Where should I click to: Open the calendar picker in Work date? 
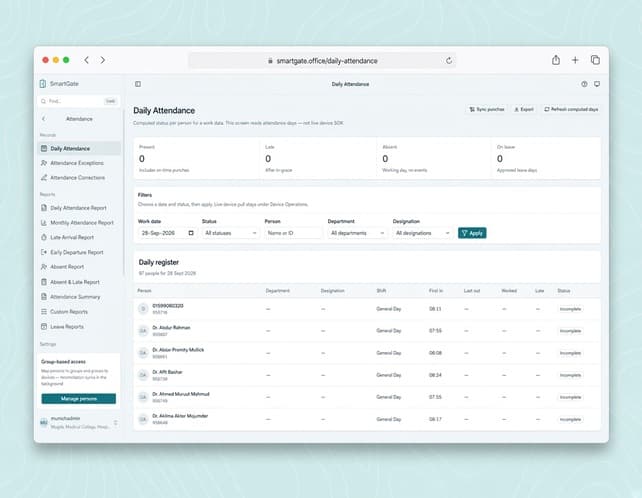(191, 233)
